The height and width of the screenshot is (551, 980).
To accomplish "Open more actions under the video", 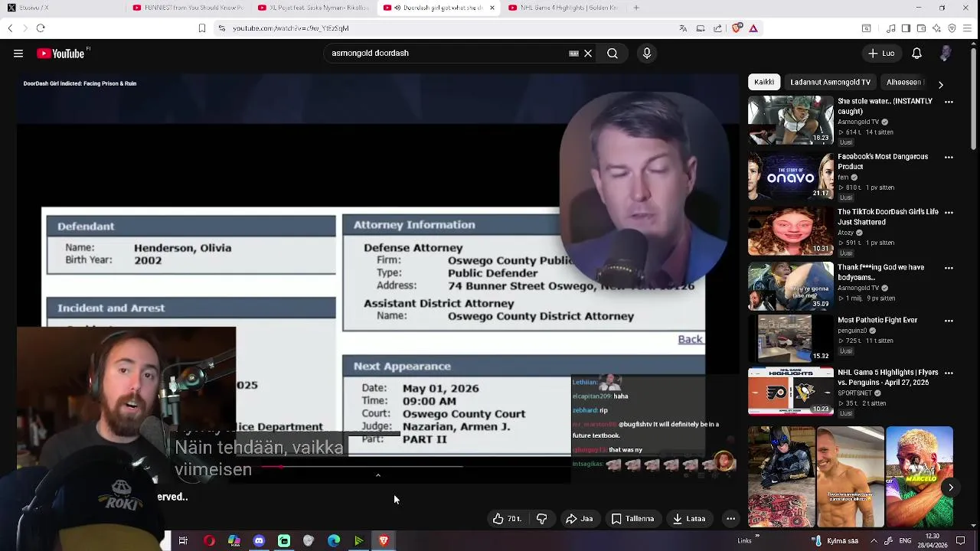I will click(x=730, y=519).
